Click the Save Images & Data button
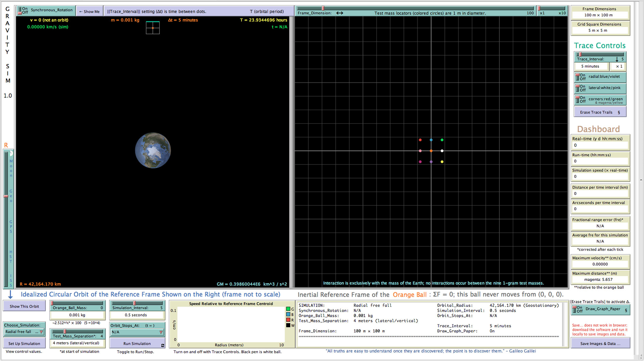This screenshot has width=644, height=361. pos(600,343)
